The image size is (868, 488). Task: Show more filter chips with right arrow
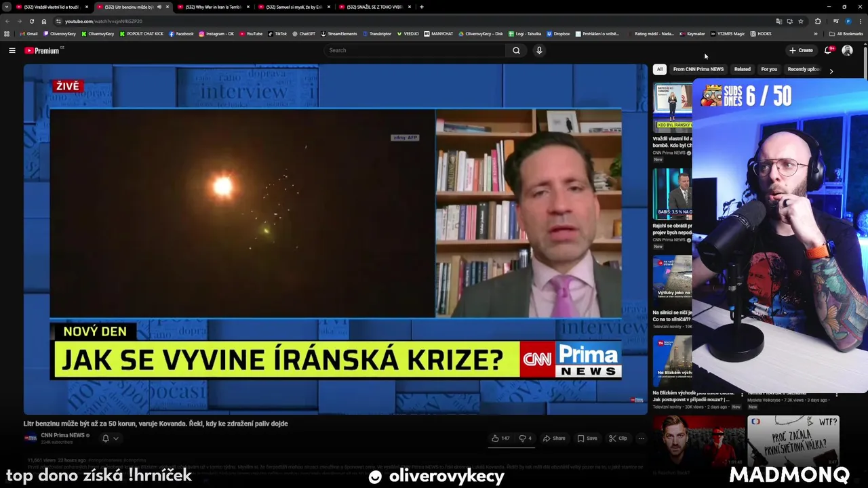(831, 70)
